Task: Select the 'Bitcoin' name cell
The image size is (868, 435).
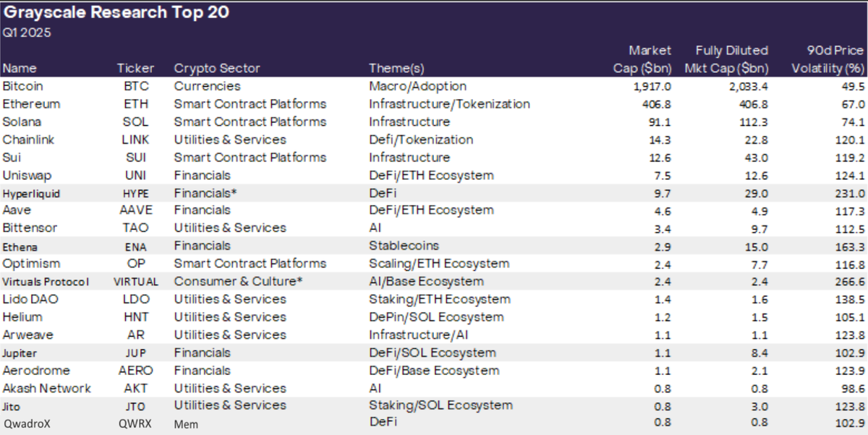Action: click(22, 86)
